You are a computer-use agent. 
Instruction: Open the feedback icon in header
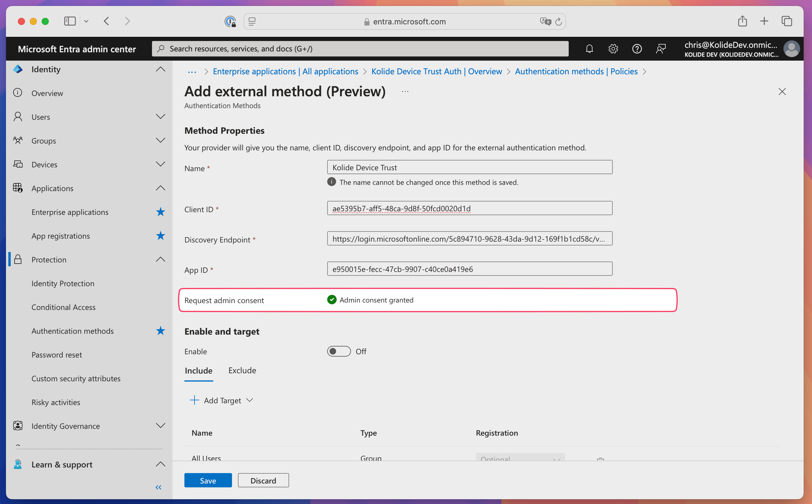point(661,49)
